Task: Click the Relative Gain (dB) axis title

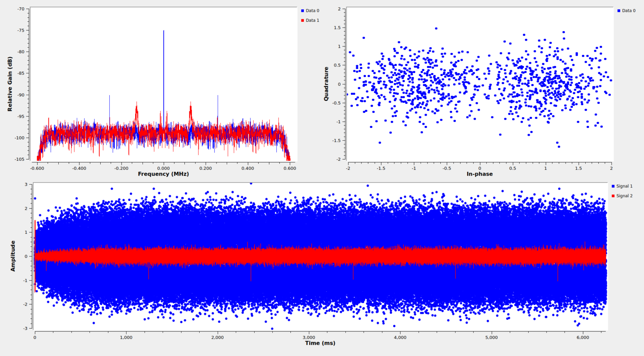Action: point(10,84)
